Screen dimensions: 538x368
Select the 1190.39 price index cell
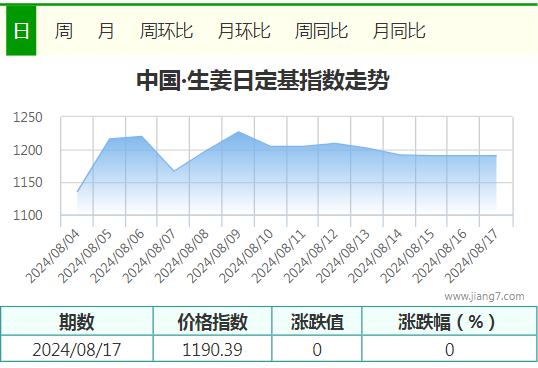tap(212, 349)
